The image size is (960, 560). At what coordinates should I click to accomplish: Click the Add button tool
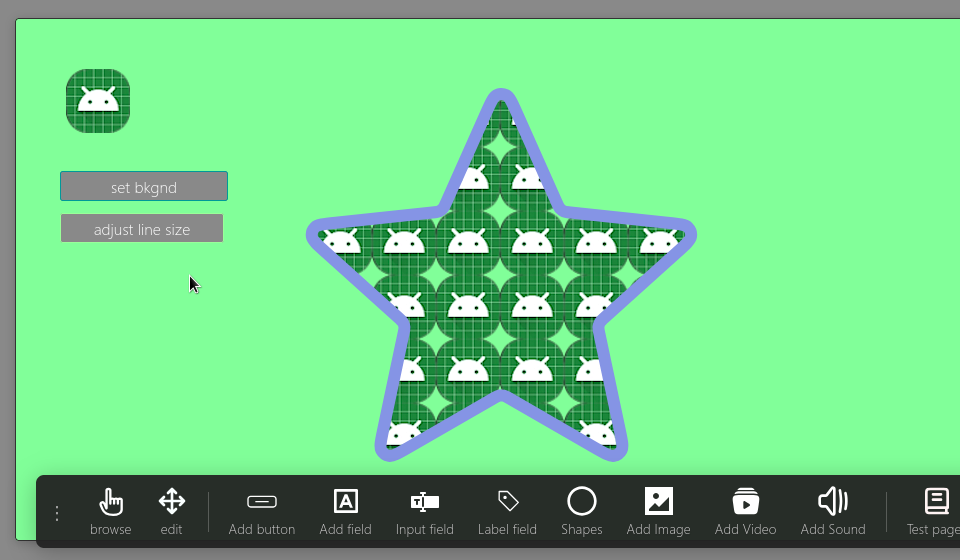pos(262,511)
